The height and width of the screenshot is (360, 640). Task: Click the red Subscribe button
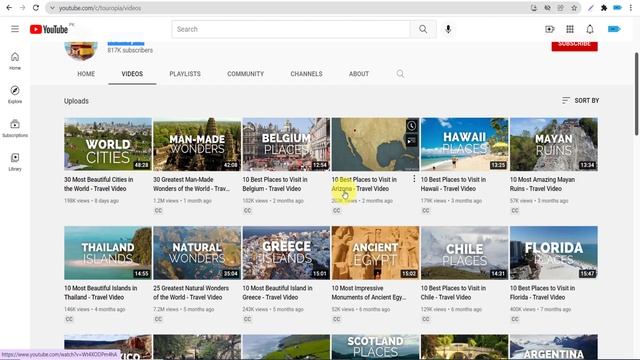pyautogui.click(x=575, y=46)
